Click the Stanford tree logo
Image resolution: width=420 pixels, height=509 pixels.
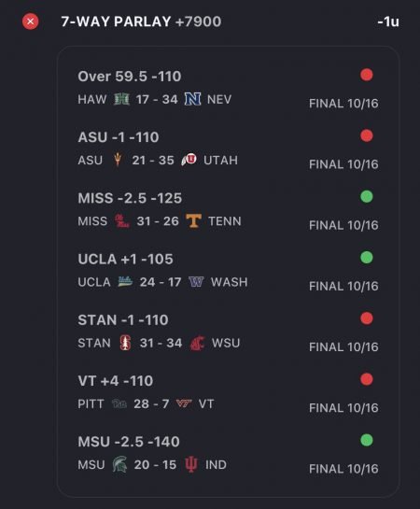click(x=125, y=343)
